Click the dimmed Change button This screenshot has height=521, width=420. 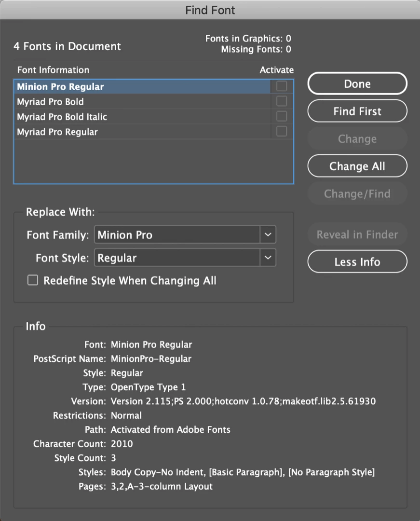[357, 138]
